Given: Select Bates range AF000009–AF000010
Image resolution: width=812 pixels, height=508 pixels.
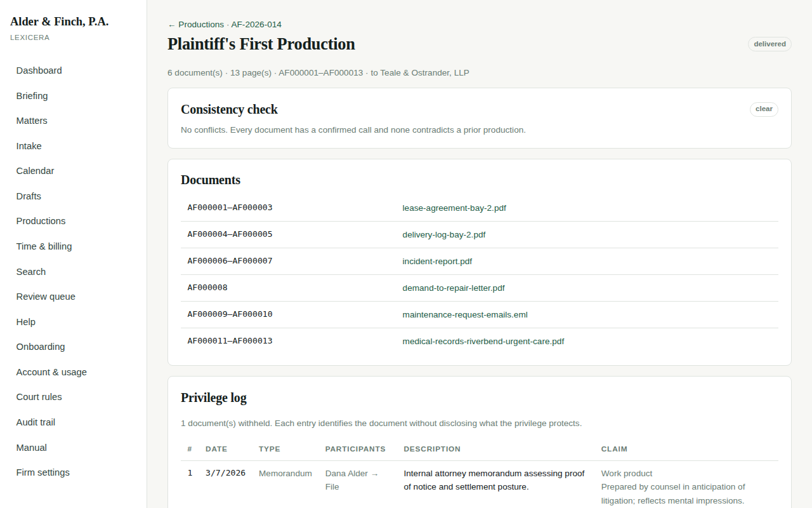Looking at the screenshot, I should coord(230,314).
